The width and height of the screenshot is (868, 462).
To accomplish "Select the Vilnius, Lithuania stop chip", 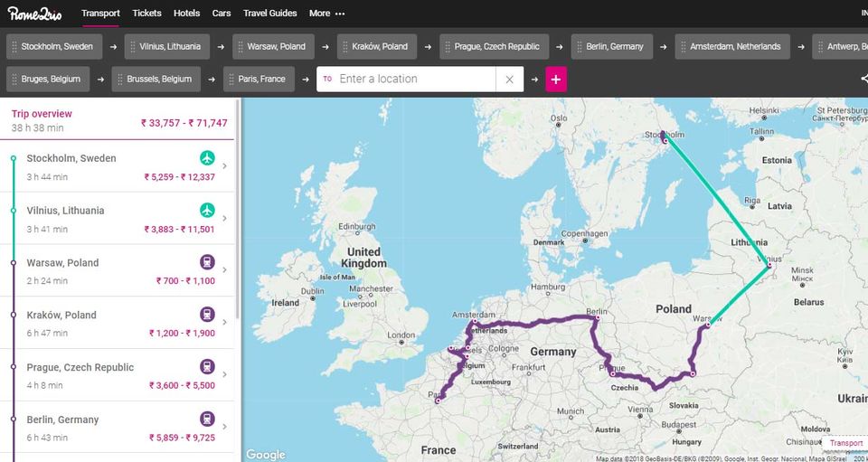I will pyautogui.click(x=167, y=46).
